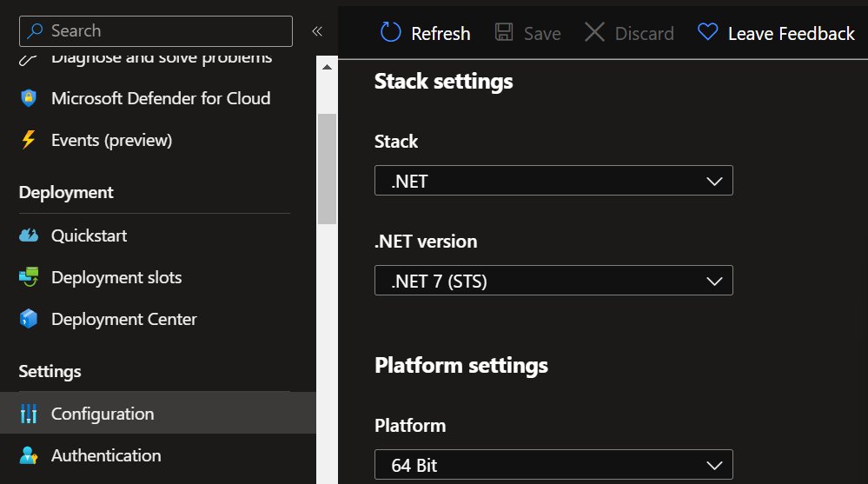
Task: Select the Configuration menu item
Action: point(158,413)
